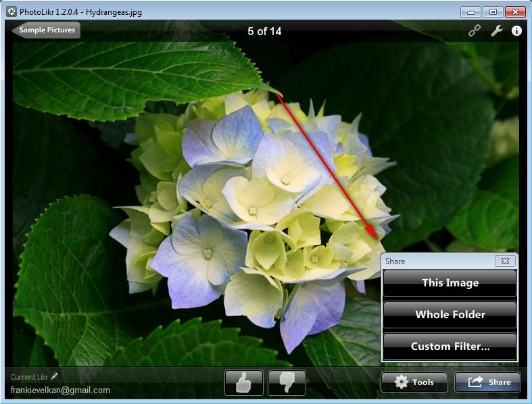Like the photo with thumbs up
Screen dimensions: 532x404
point(243,382)
